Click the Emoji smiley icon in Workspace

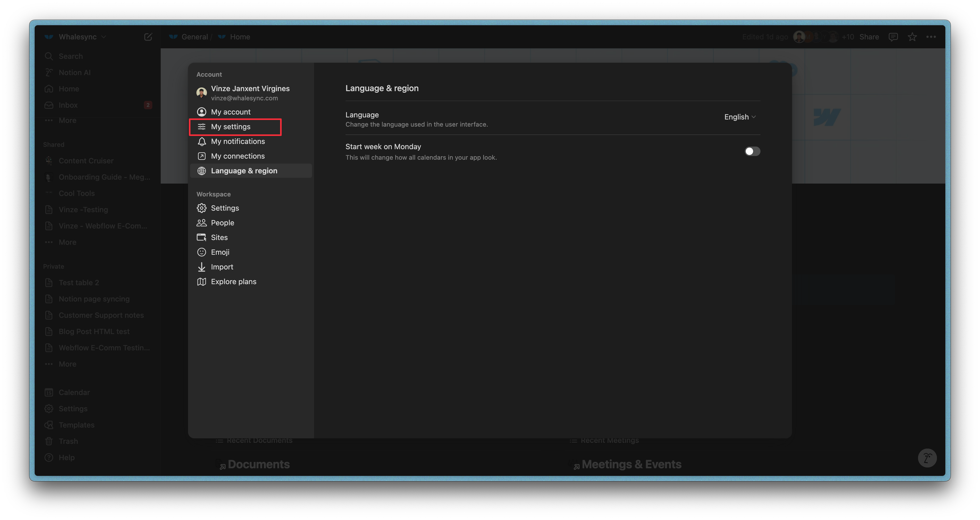(201, 252)
